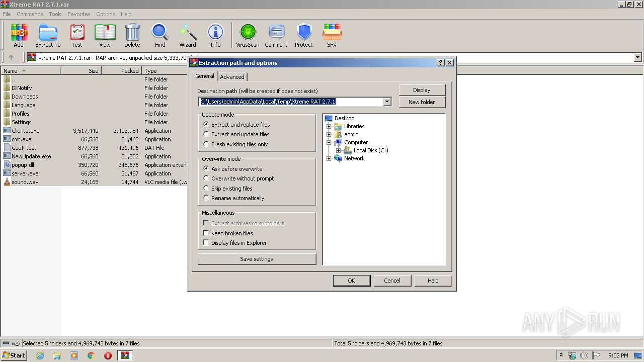Expand Network node in folder tree
644x362 pixels.
329,158
